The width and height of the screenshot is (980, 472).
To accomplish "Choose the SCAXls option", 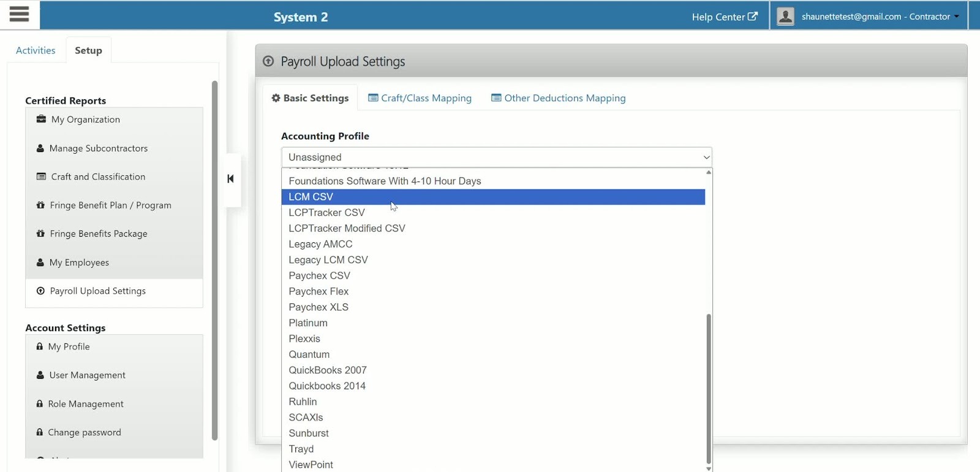I will pos(493,417).
